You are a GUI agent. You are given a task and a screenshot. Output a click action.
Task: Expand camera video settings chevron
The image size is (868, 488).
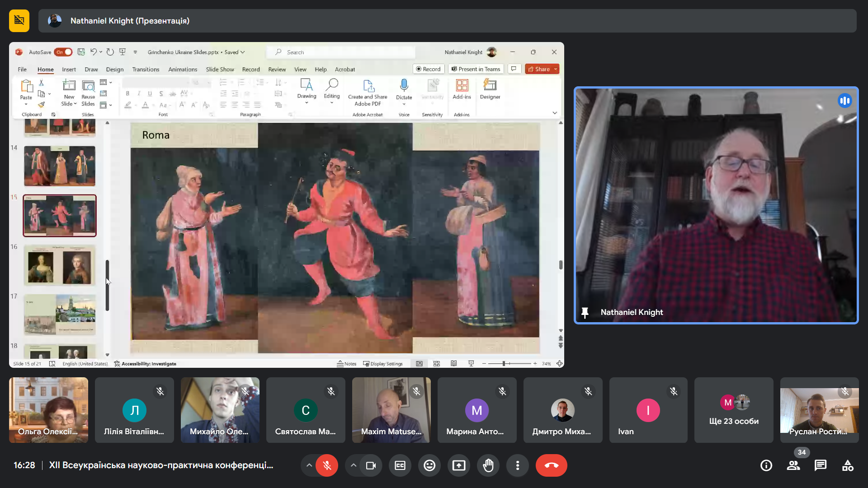pyautogui.click(x=354, y=465)
